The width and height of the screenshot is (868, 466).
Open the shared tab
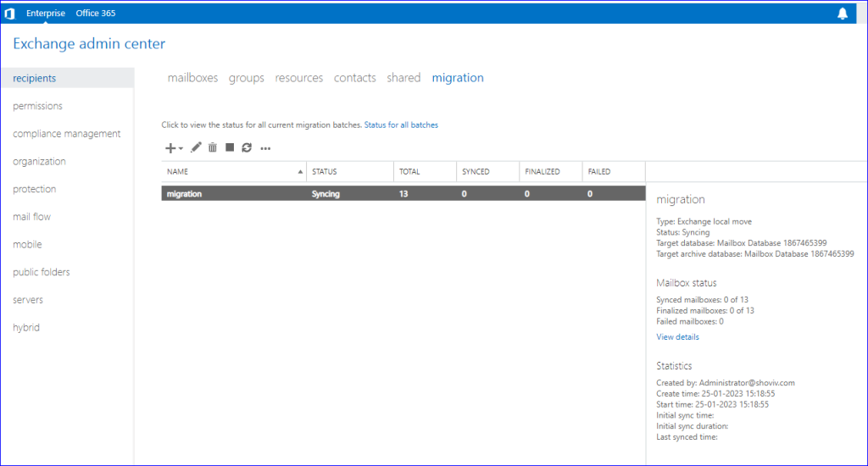point(403,78)
